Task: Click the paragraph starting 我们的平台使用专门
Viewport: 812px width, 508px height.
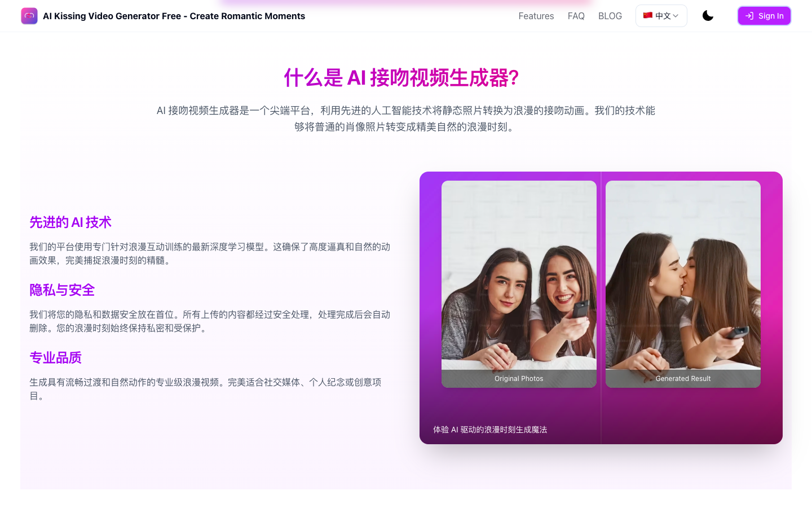Action: click(x=210, y=253)
